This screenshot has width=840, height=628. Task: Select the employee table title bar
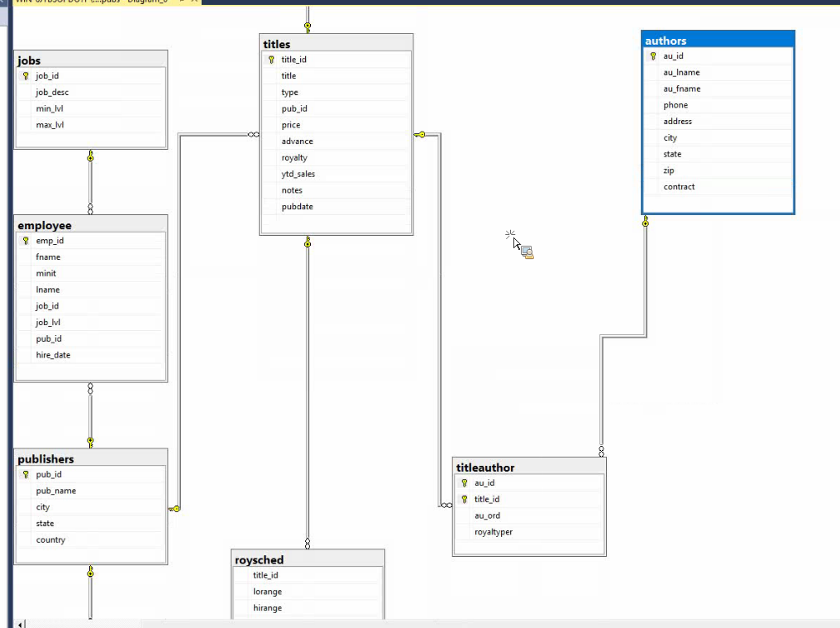[91, 225]
